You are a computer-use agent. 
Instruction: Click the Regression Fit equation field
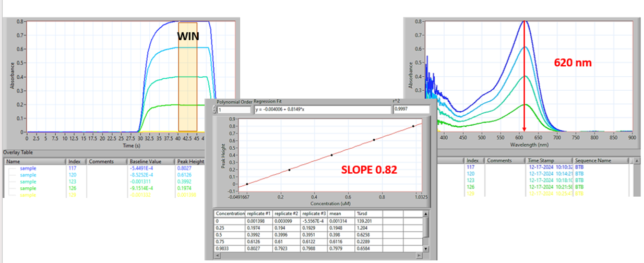click(x=322, y=110)
